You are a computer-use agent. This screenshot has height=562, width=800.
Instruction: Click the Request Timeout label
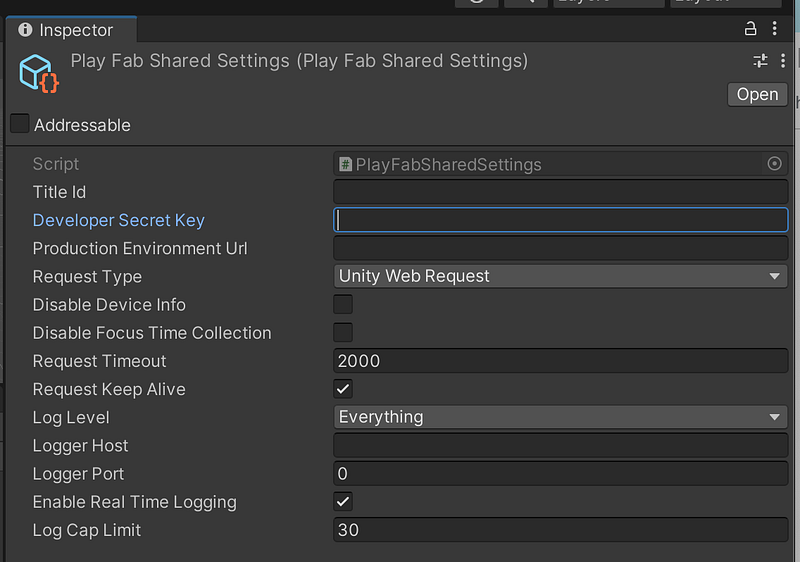point(99,361)
